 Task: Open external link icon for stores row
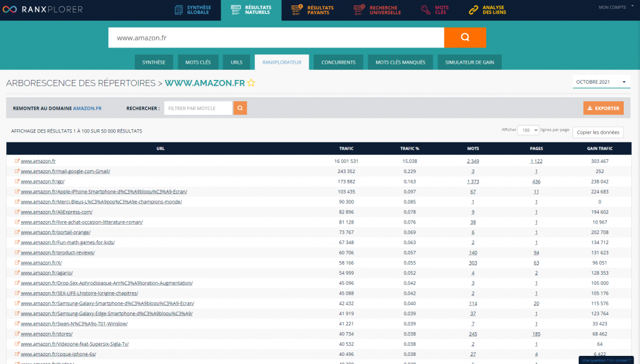tap(17, 334)
